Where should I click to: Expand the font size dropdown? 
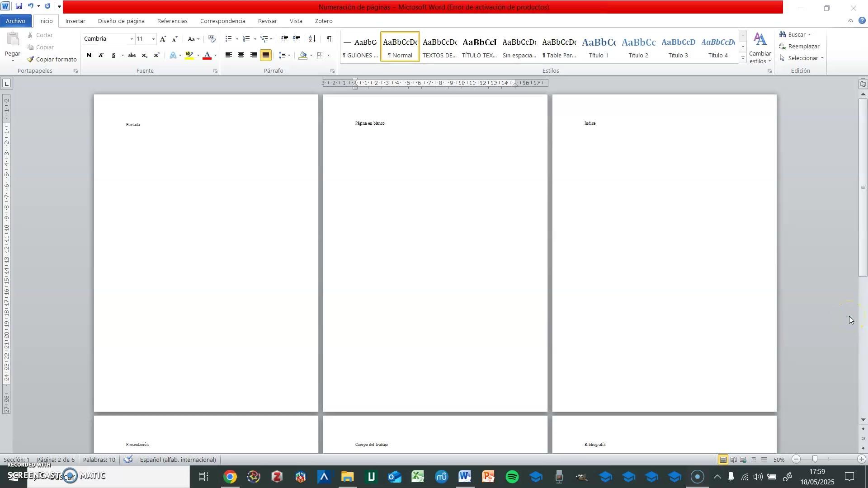[x=153, y=39]
